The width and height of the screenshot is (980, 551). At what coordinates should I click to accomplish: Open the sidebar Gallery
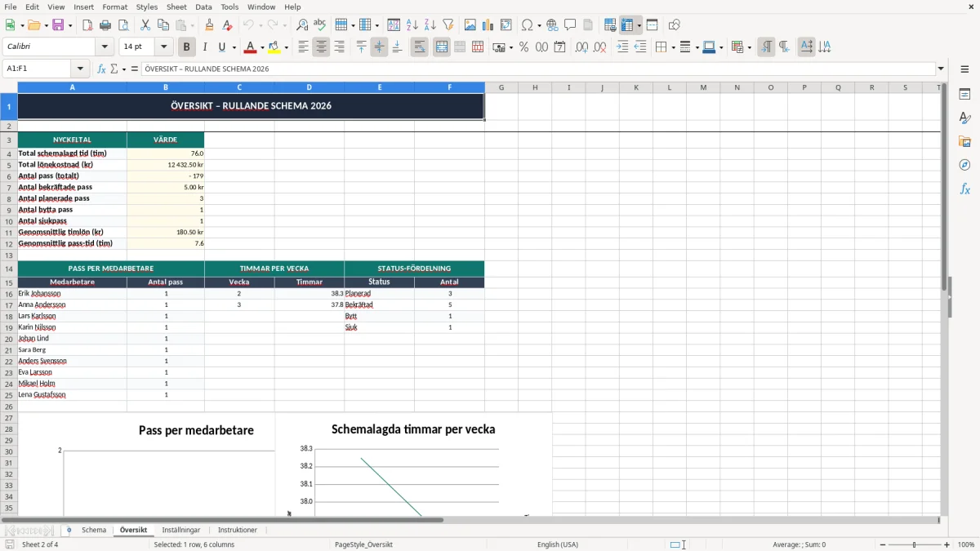coord(964,141)
